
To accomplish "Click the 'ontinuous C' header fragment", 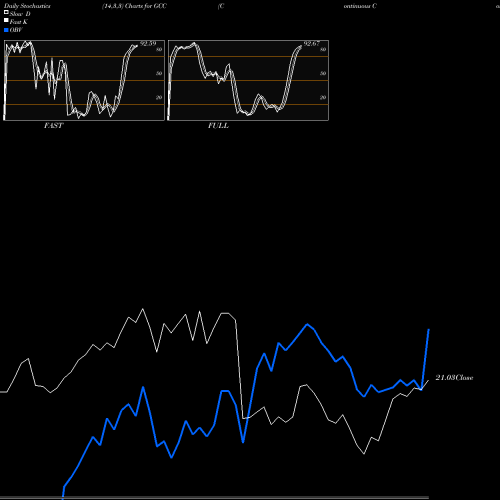I will coord(360,6).
